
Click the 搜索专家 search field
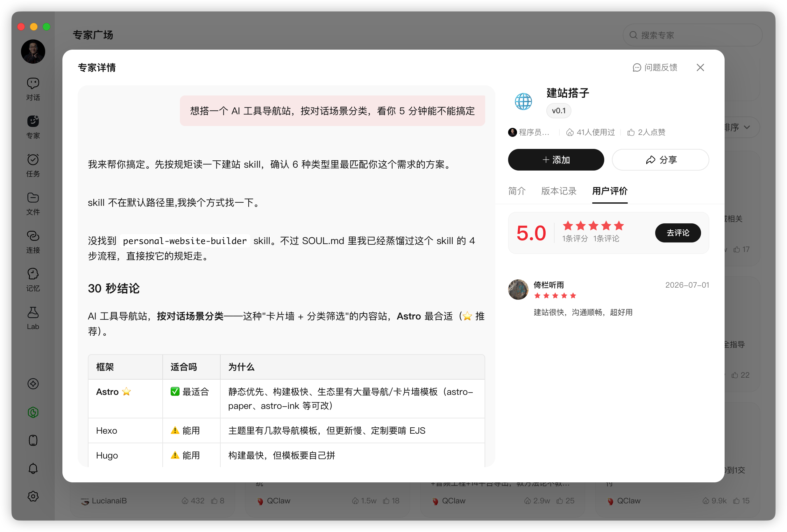tap(692, 35)
